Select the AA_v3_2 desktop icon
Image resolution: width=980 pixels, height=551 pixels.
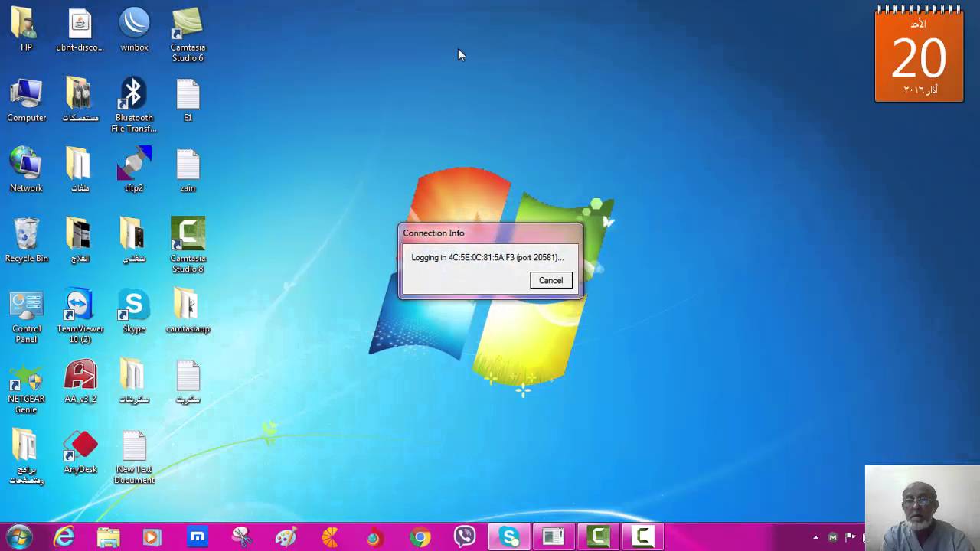80,381
